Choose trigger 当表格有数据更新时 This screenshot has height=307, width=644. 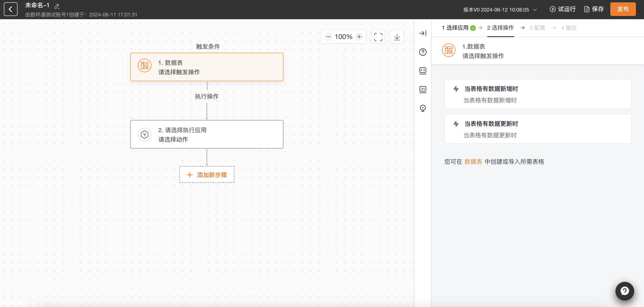pyautogui.click(x=538, y=129)
